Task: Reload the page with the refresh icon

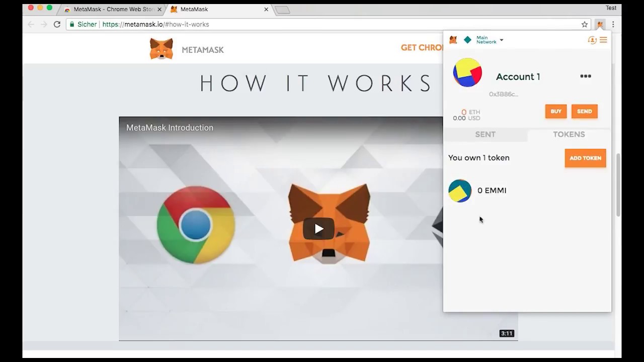Action: tap(57, 24)
